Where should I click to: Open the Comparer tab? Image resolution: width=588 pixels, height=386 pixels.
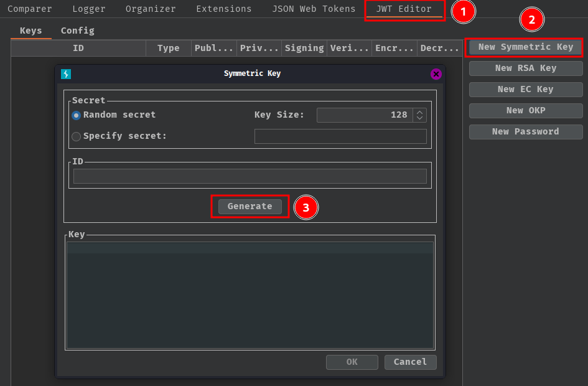coord(30,9)
